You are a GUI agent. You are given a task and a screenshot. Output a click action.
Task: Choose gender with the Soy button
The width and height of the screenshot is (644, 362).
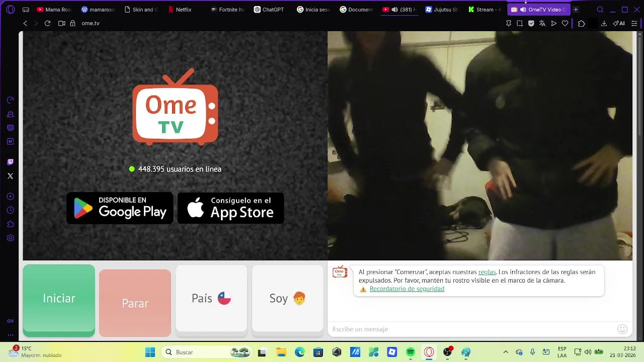pyautogui.click(x=287, y=299)
